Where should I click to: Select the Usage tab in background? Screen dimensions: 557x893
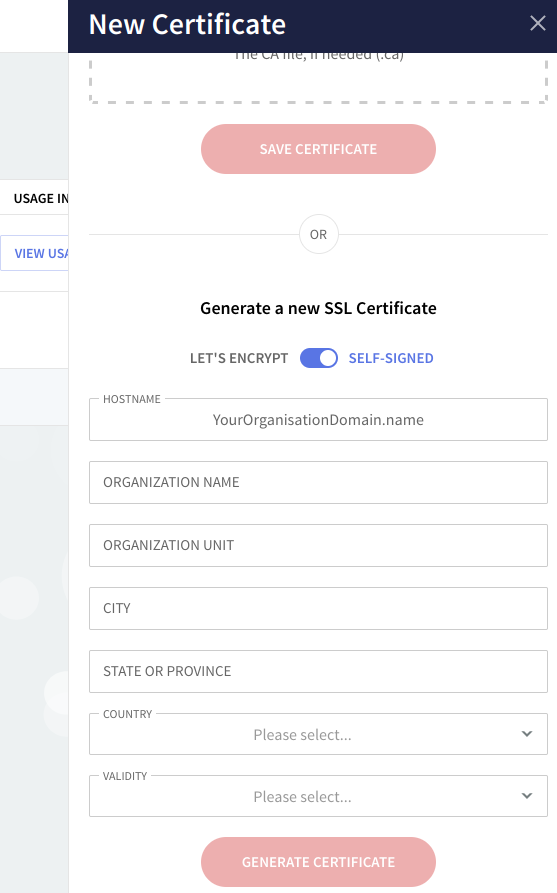pyautogui.click(x=34, y=198)
